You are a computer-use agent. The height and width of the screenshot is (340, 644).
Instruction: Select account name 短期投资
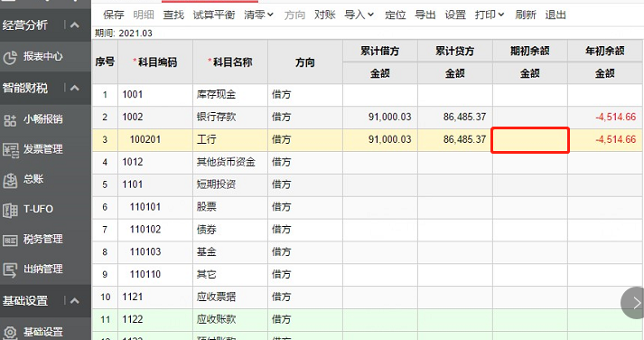click(216, 184)
